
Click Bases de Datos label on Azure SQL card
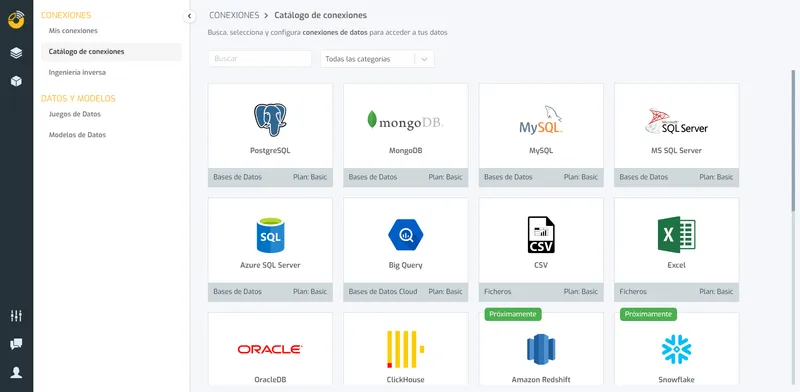pos(237,292)
